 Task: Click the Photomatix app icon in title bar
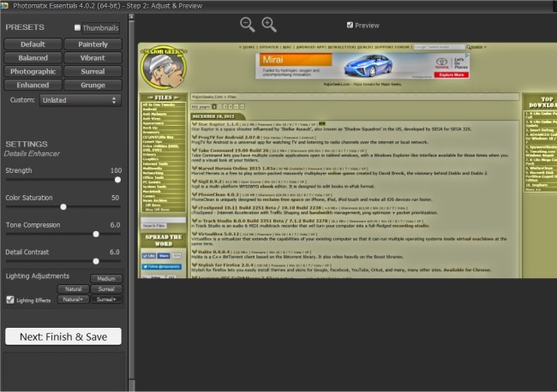pos(4,6)
